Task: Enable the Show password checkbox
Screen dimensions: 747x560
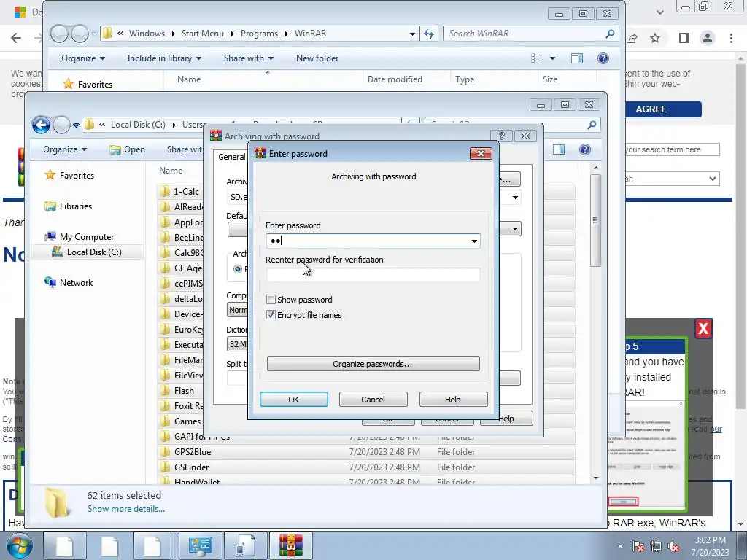Action: pos(271,300)
